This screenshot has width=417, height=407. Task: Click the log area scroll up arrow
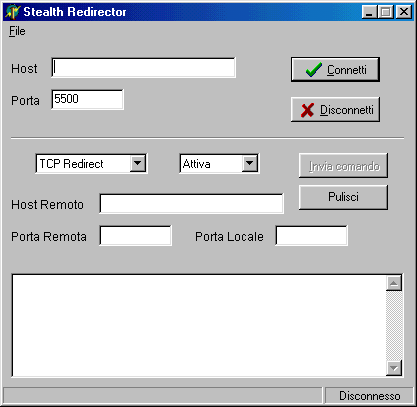click(x=394, y=283)
